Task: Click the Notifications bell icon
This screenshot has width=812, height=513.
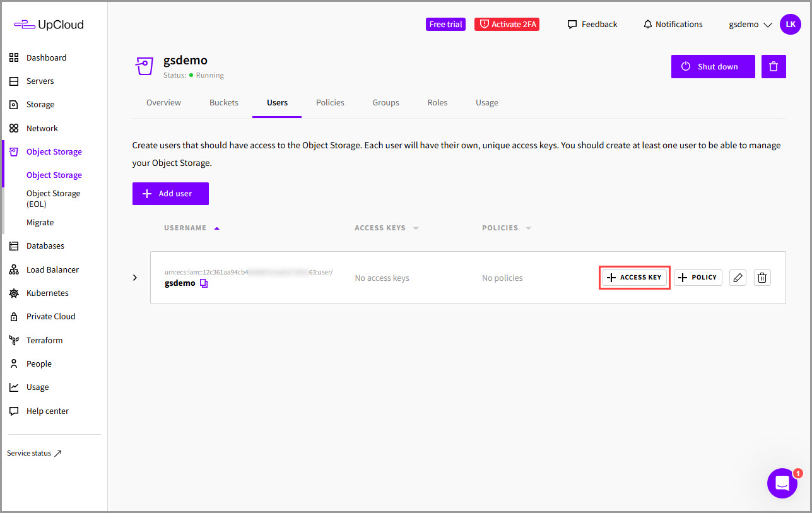Action: click(647, 25)
